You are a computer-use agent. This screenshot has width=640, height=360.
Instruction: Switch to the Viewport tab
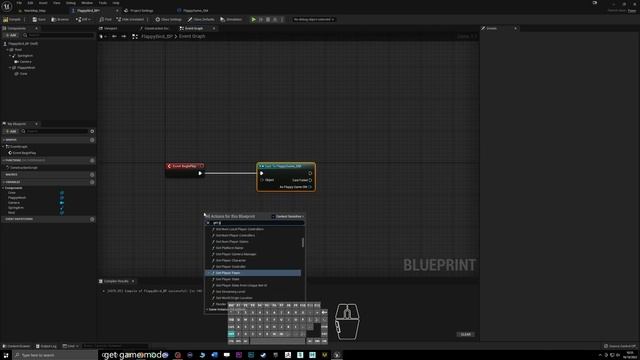click(109, 28)
